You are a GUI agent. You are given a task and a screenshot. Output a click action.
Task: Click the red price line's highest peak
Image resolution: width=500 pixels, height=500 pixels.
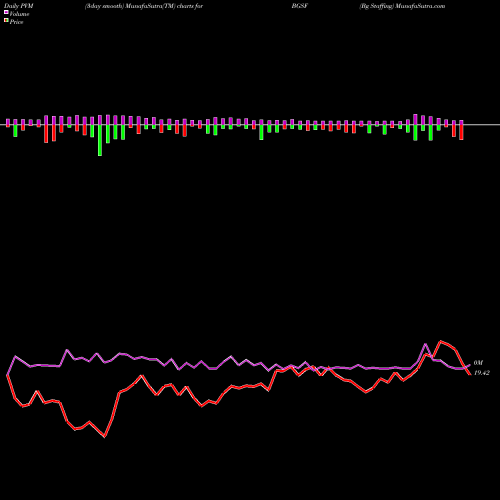click(x=441, y=341)
